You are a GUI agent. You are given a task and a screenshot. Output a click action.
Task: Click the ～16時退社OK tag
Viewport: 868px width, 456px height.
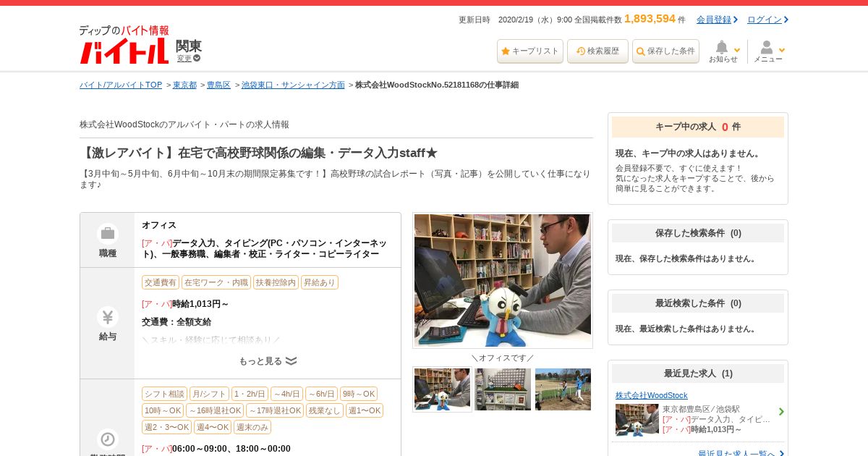pos(215,410)
